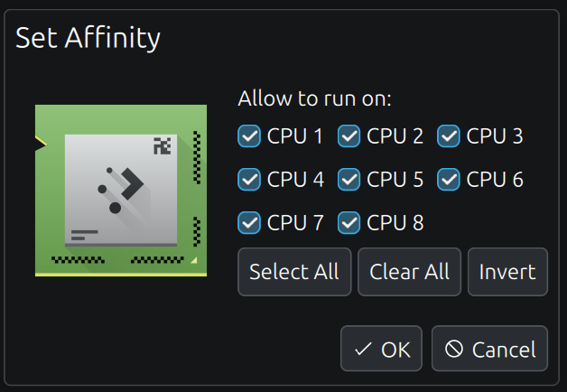Disable running on CPU 3
567x392 pixels.
pos(449,136)
